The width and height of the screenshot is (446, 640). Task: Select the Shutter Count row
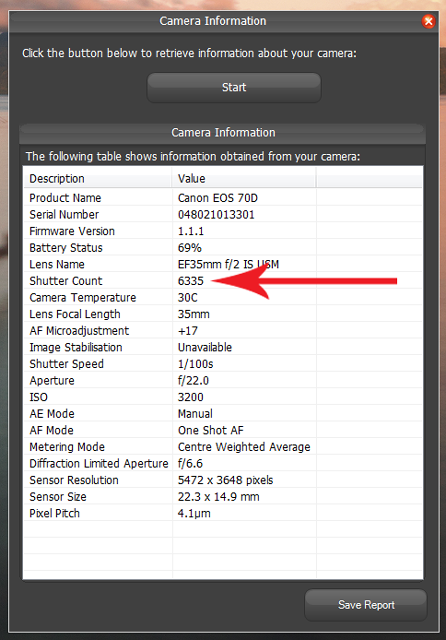click(223, 281)
